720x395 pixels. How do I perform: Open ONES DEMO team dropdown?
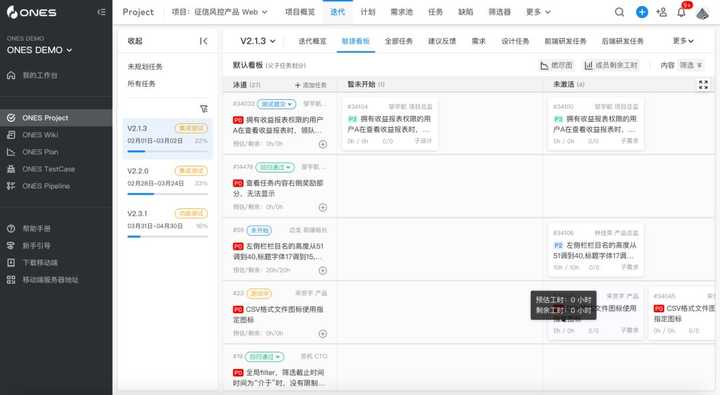click(x=39, y=50)
